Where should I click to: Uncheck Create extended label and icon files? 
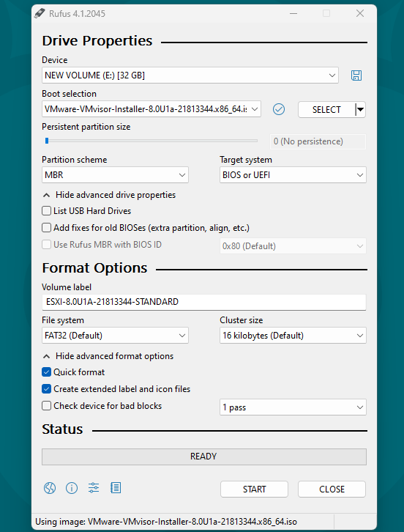[46, 389]
